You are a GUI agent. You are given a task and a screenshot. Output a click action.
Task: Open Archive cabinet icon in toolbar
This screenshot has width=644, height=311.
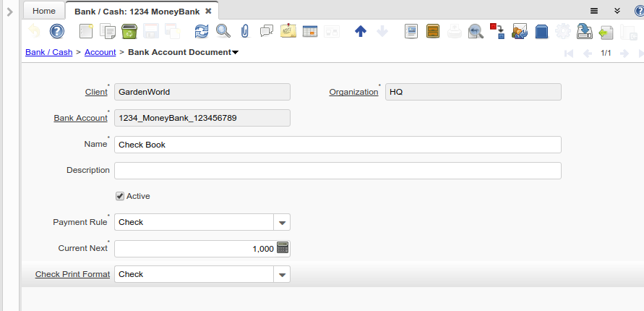tap(433, 31)
